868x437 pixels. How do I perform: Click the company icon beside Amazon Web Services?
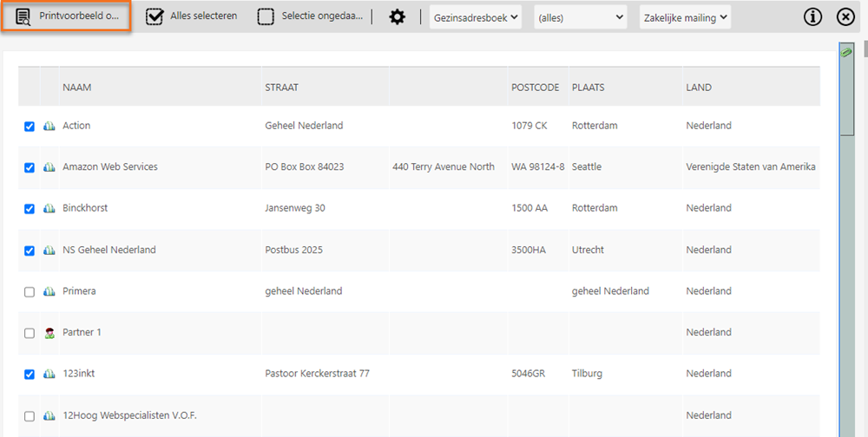point(49,166)
